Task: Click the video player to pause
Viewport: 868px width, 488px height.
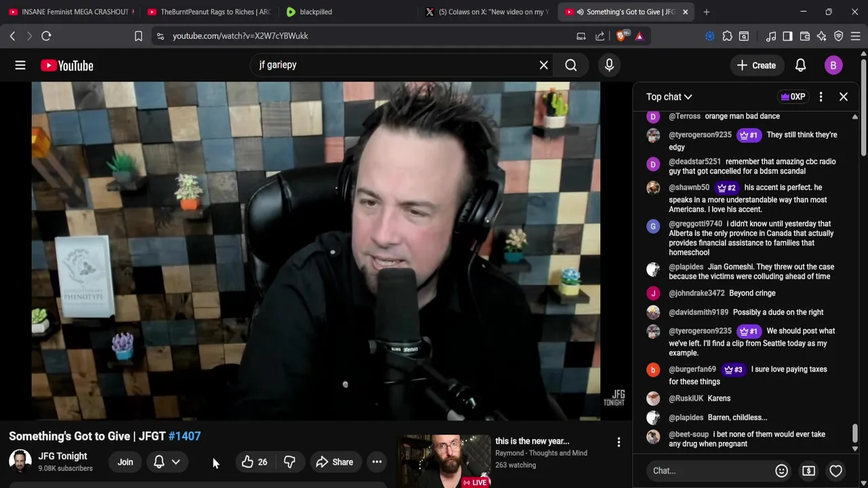Action: tap(315, 251)
